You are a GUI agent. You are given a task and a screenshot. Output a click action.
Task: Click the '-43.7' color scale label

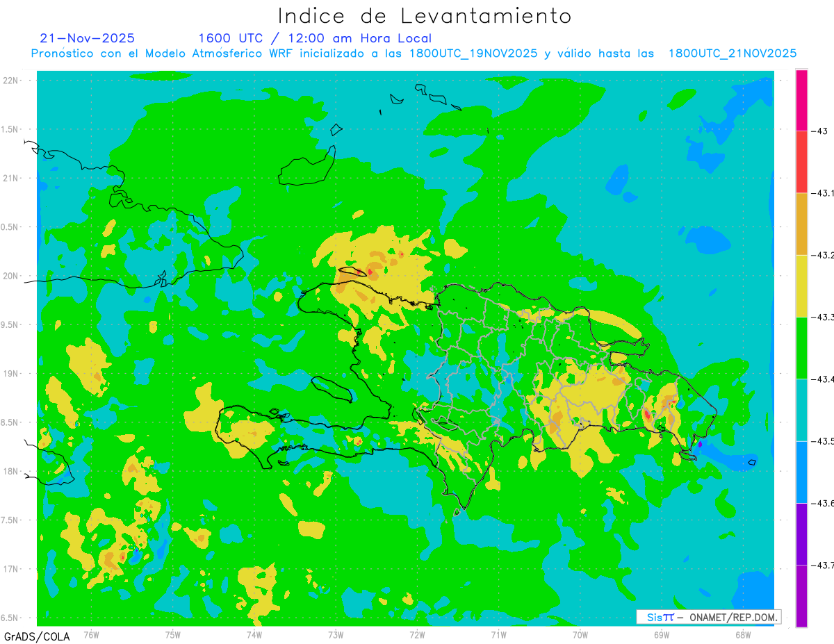click(822, 565)
